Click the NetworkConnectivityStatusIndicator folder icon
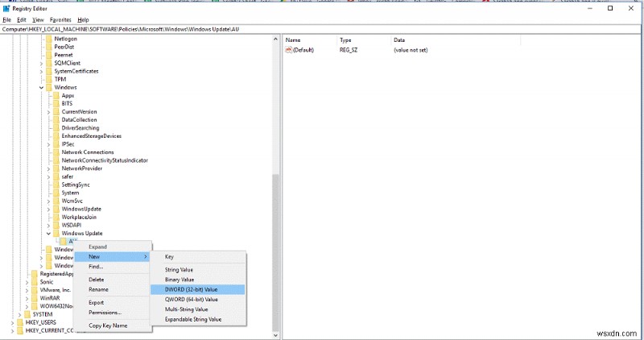Screen dimensions: 644x340 point(56,160)
